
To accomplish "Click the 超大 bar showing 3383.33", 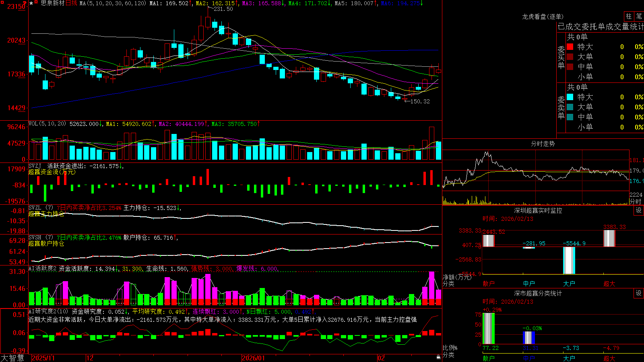I will click(609, 238).
